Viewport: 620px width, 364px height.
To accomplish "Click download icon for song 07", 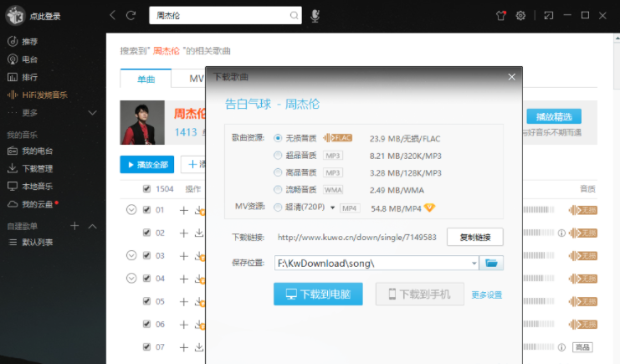I will [199, 347].
